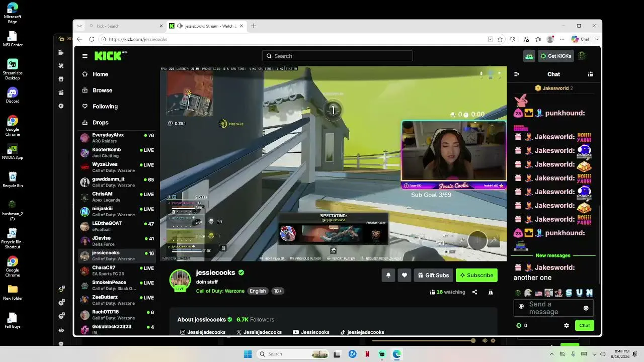Open LEDtheGOAT channel in sidebar
Viewport: 644px width, 362px height.
point(118,226)
